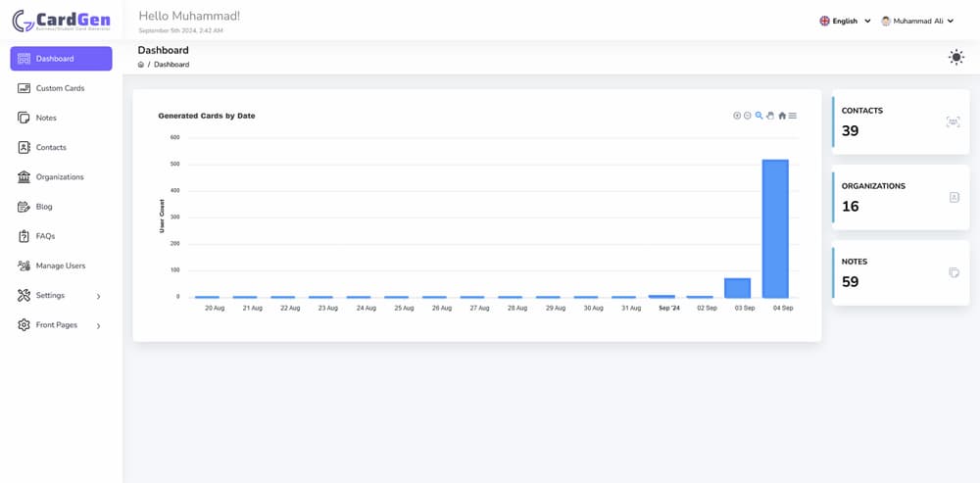Click the Blog edit icon
This screenshot has width=980, height=483.
pyautogui.click(x=24, y=206)
